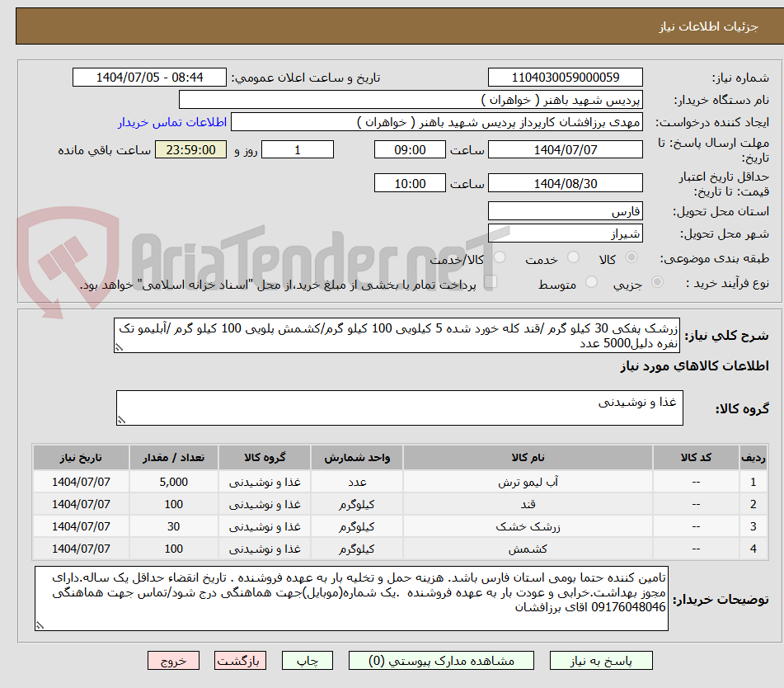Screen dimensions: 784x688
Task: Open the شیراز city dropdown
Action: tap(566, 233)
